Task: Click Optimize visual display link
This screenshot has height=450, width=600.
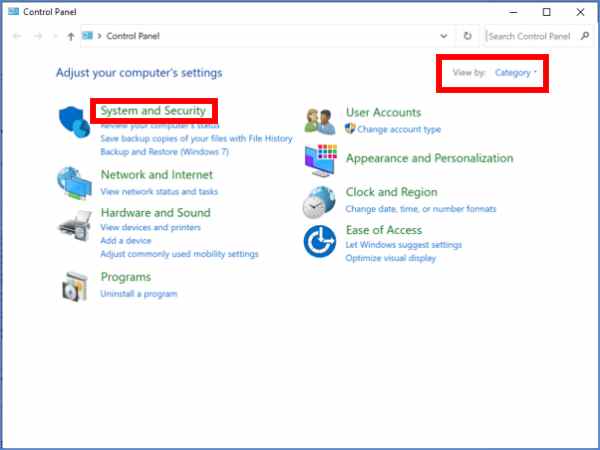Action: point(390,258)
